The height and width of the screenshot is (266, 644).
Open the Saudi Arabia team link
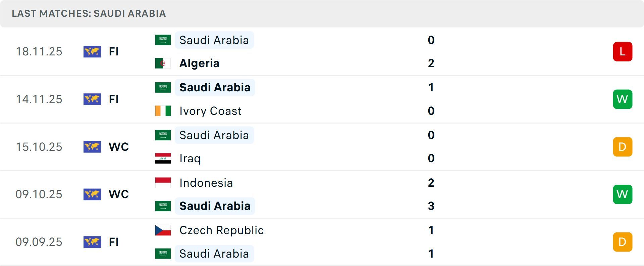click(x=214, y=40)
